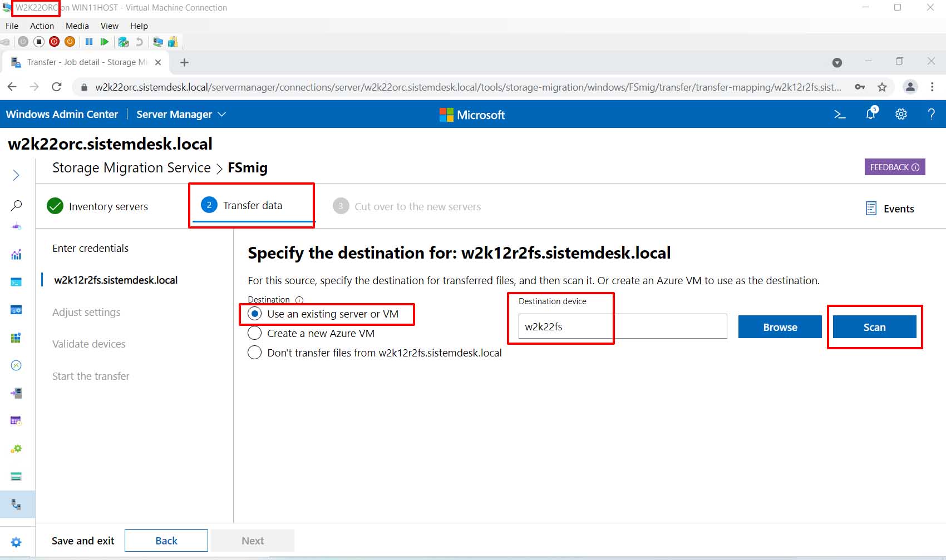Open a new browser tab

tap(184, 62)
